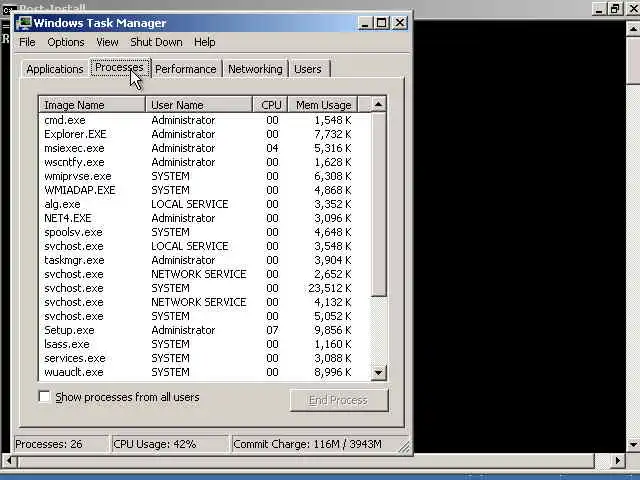This screenshot has height=480, width=640.
Task: Select the spoolsv.exe process
Action: [204, 232]
